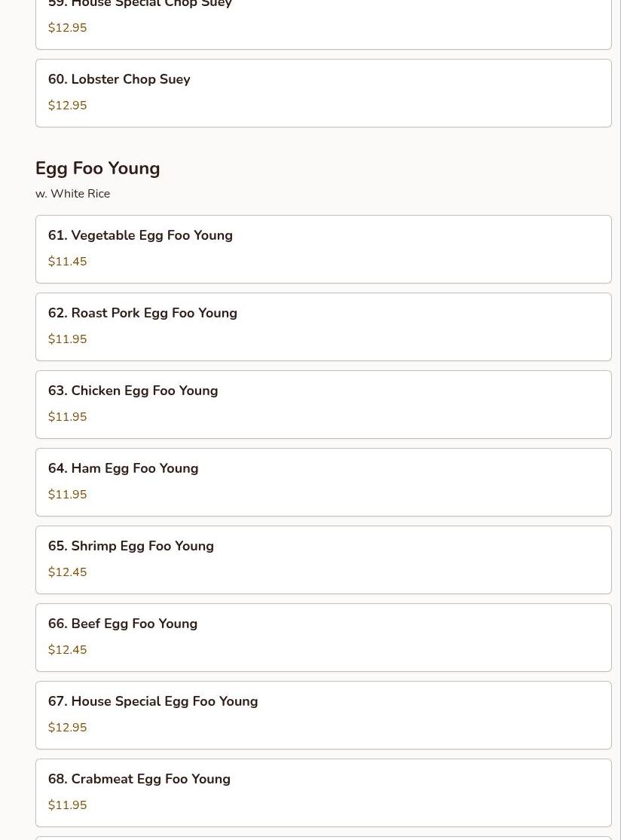Click the Lobster Chop Suey $12.95 price

pos(67,106)
